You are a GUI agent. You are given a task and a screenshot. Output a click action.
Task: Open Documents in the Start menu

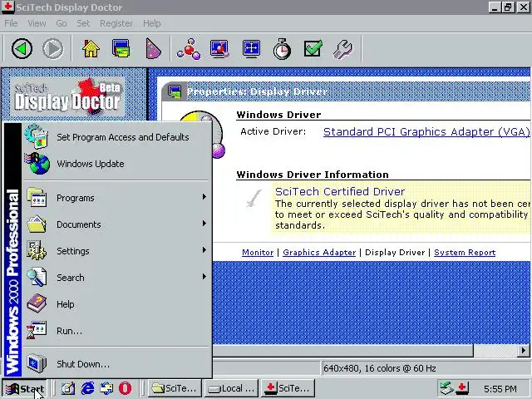(x=116, y=224)
